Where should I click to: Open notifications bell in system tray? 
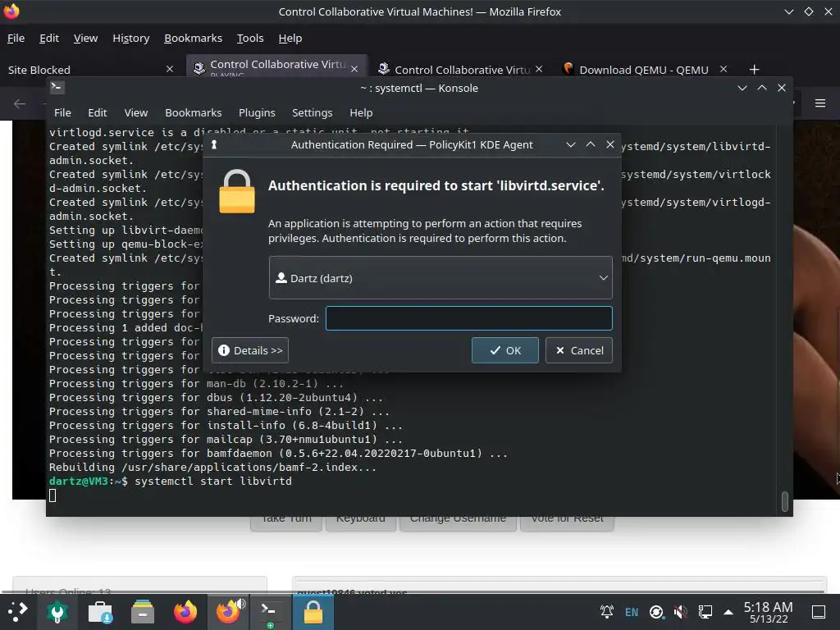click(607, 612)
